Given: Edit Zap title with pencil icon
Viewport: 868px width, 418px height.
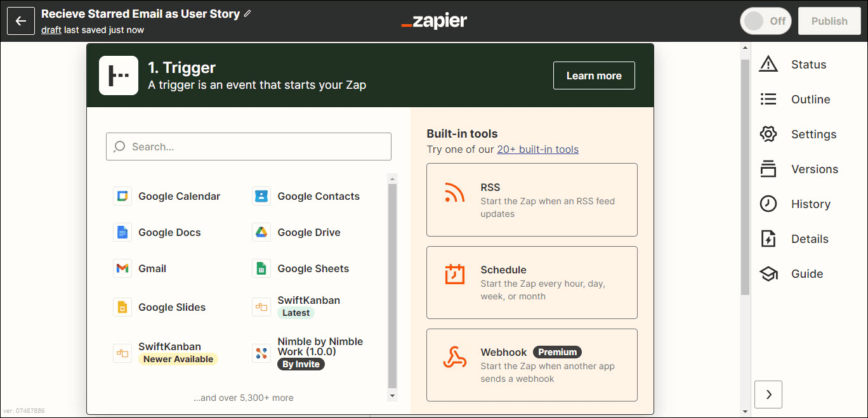Looking at the screenshot, I should (x=247, y=13).
